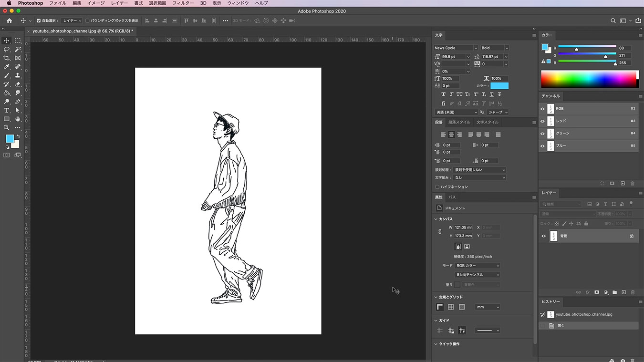Activate the Hand tool

pos(18,119)
